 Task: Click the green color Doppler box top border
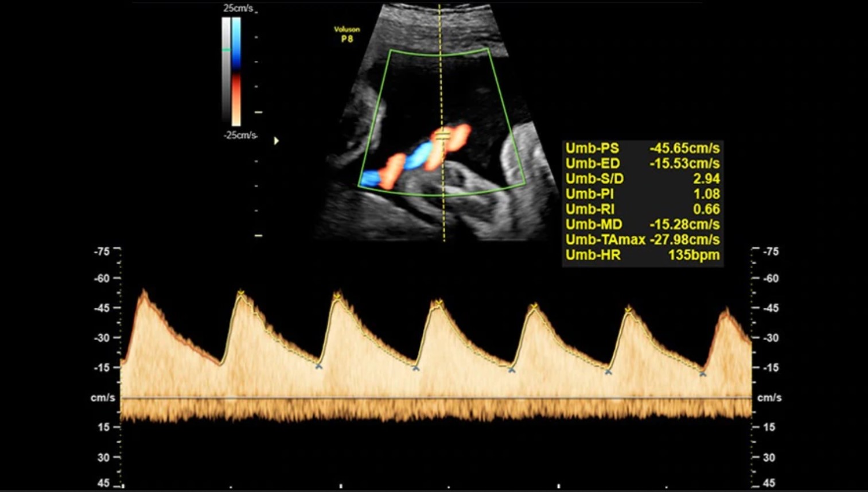[x=439, y=56]
